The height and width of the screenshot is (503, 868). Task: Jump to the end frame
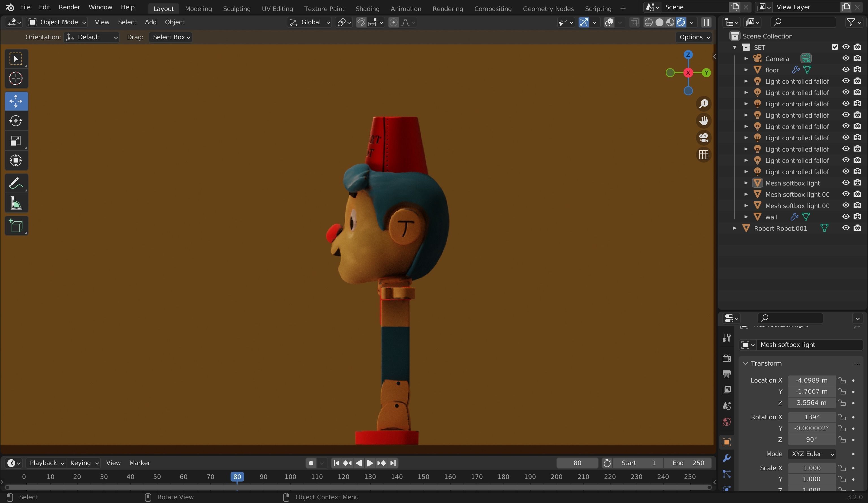393,463
